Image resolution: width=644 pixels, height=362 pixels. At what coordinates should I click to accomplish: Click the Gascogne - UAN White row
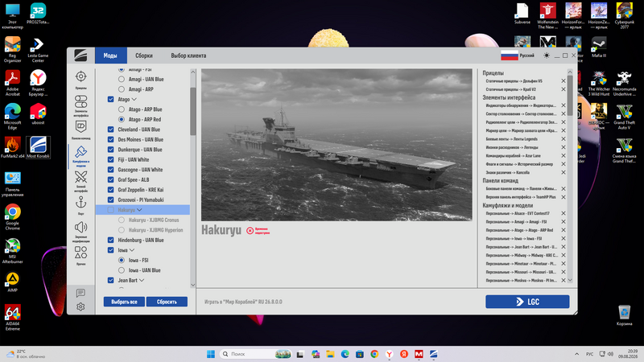142,170
